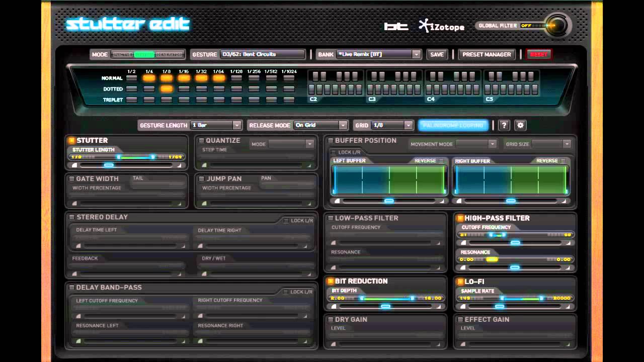
Task: Click the red Reset button
Action: click(x=538, y=54)
